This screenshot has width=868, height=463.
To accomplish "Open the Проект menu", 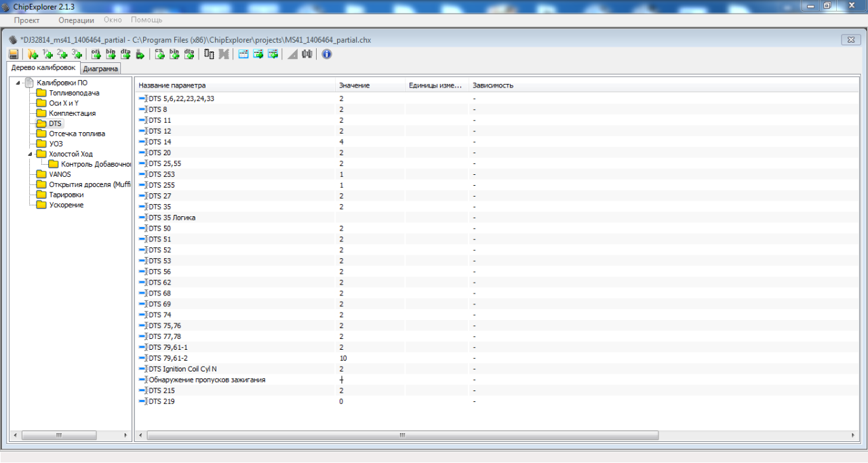I will pyautogui.click(x=26, y=20).
